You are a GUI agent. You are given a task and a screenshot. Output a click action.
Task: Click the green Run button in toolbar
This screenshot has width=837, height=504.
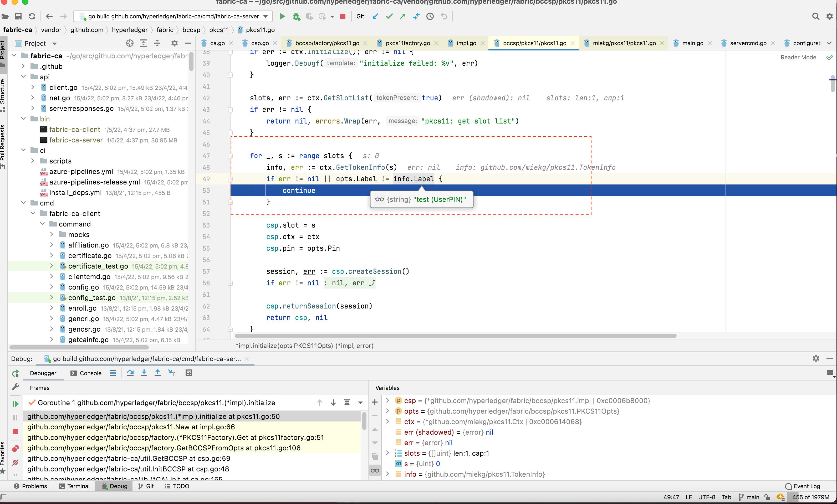click(x=282, y=16)
